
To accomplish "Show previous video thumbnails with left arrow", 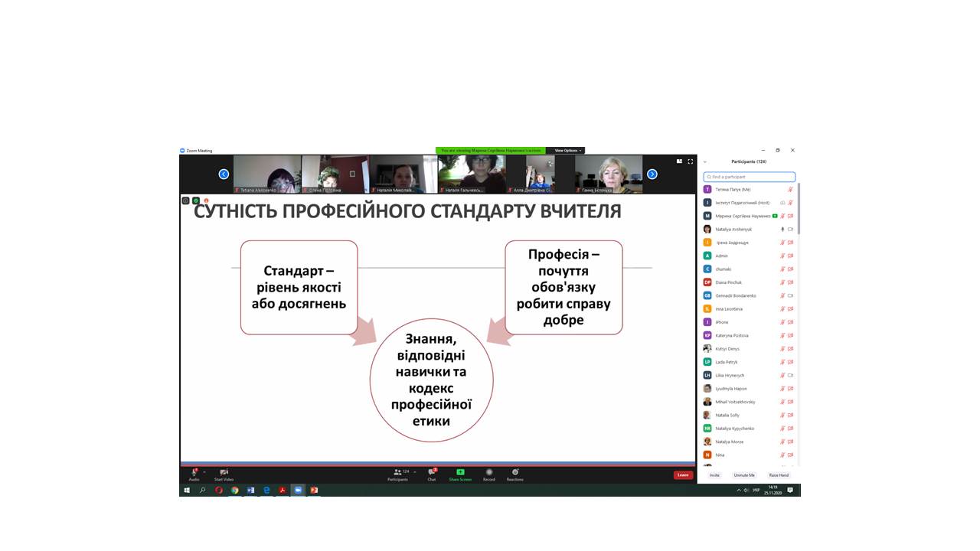I will pyautogui.click(x=224, y=174).
